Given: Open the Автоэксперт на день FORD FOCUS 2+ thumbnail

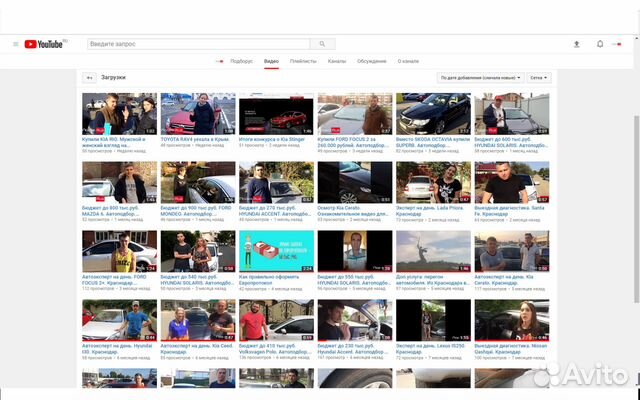Looking at the screenshot, I should coord(119,251).
